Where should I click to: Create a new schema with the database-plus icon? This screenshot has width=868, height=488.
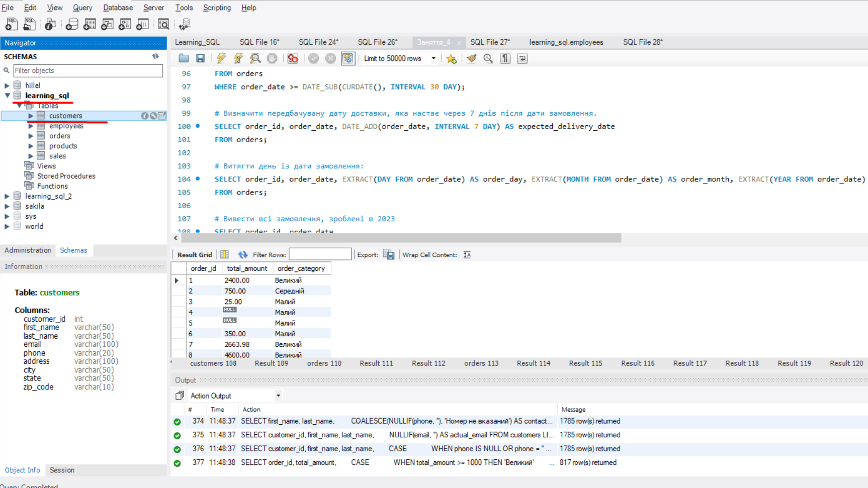tap(72, 24)
